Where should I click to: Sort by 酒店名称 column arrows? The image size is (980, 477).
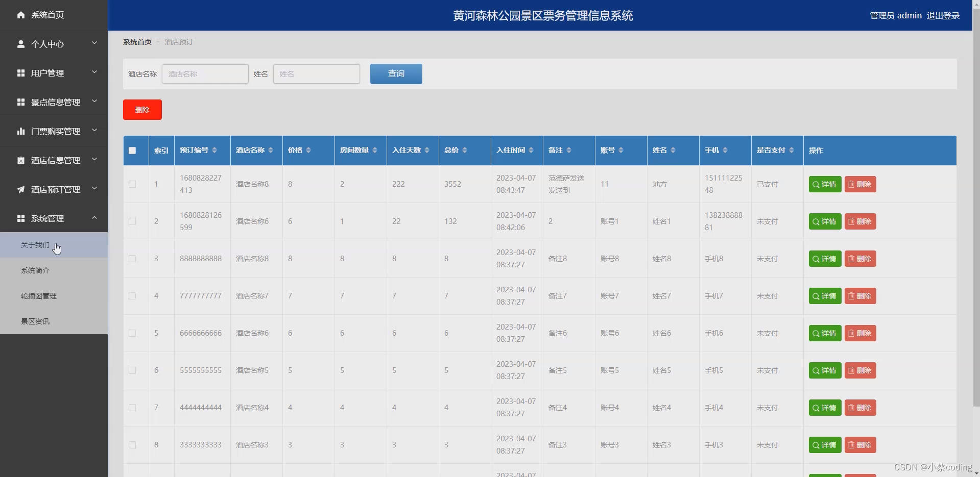point(271,150)
